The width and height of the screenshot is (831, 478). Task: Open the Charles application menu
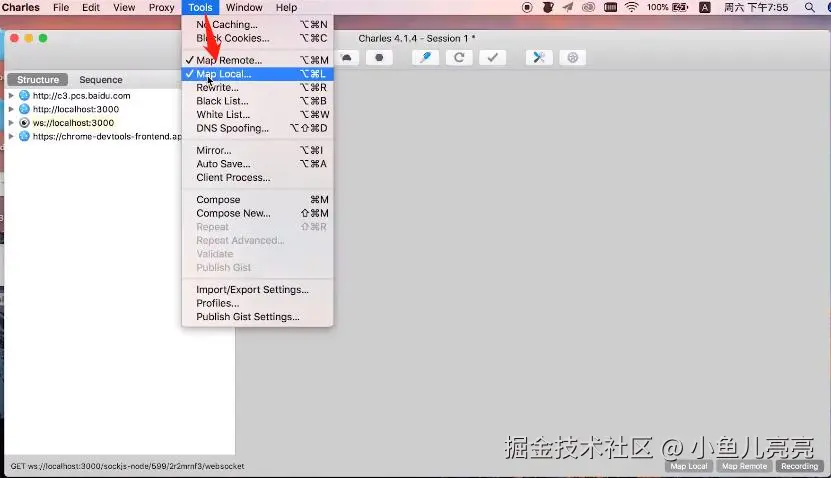[21, 7]
